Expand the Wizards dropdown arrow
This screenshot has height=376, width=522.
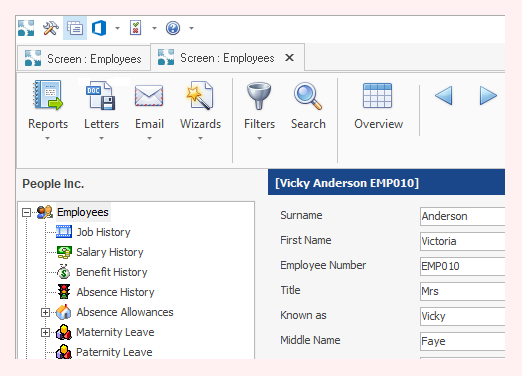tap(200, 138)
